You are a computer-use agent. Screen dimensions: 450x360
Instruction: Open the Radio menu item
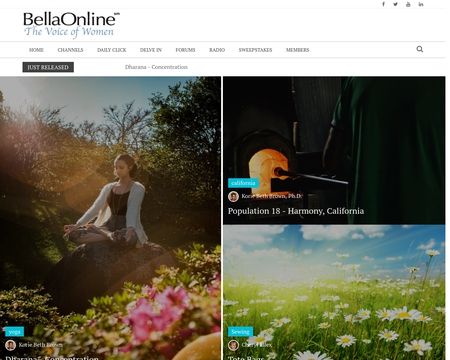click(217, 50)
